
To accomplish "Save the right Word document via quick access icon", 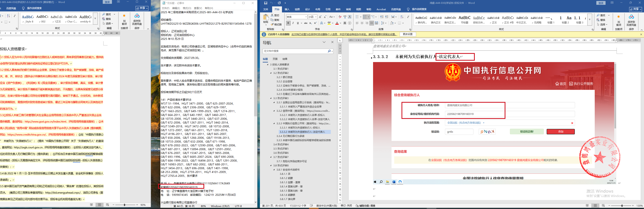I will (266, 3).
